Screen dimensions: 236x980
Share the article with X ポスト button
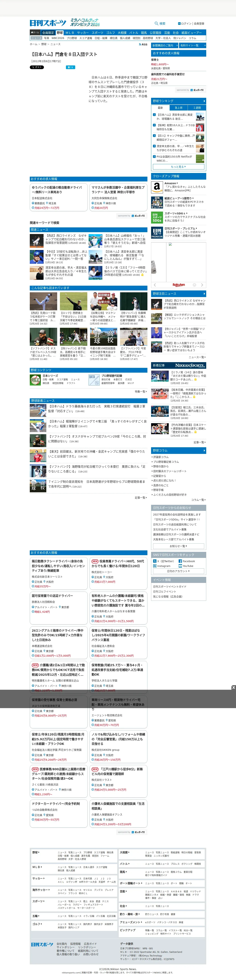[37, 67]
